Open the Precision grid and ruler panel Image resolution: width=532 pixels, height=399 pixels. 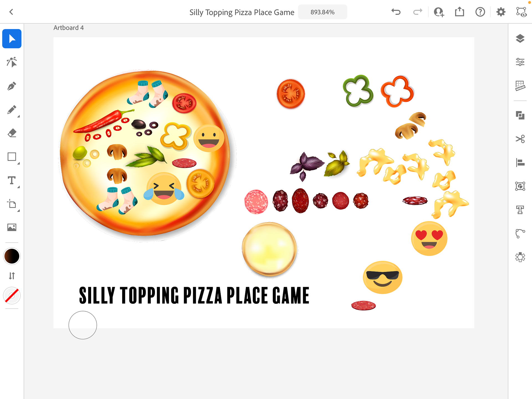click(x=520, y=86)
